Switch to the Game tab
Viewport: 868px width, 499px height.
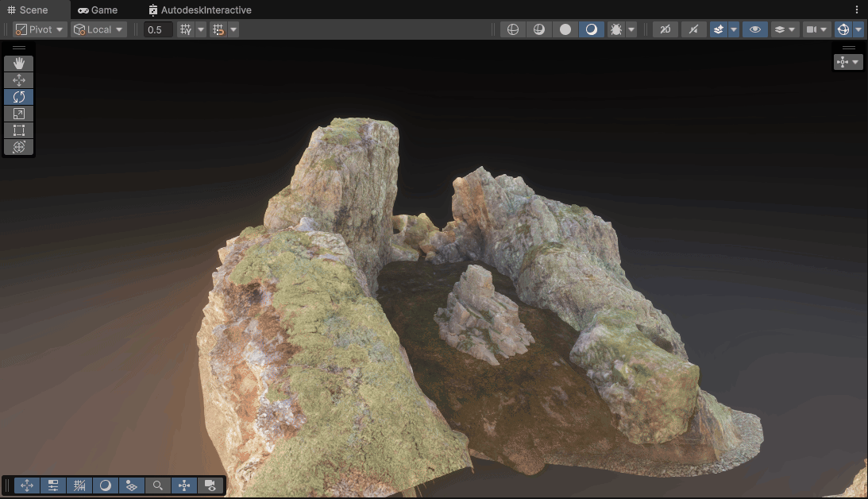pos(98,10)
